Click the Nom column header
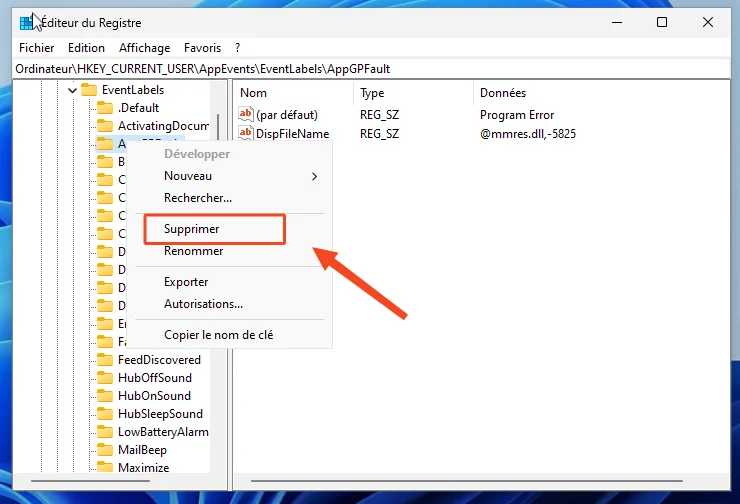740x504 pixels. click(x=253, y=93)
